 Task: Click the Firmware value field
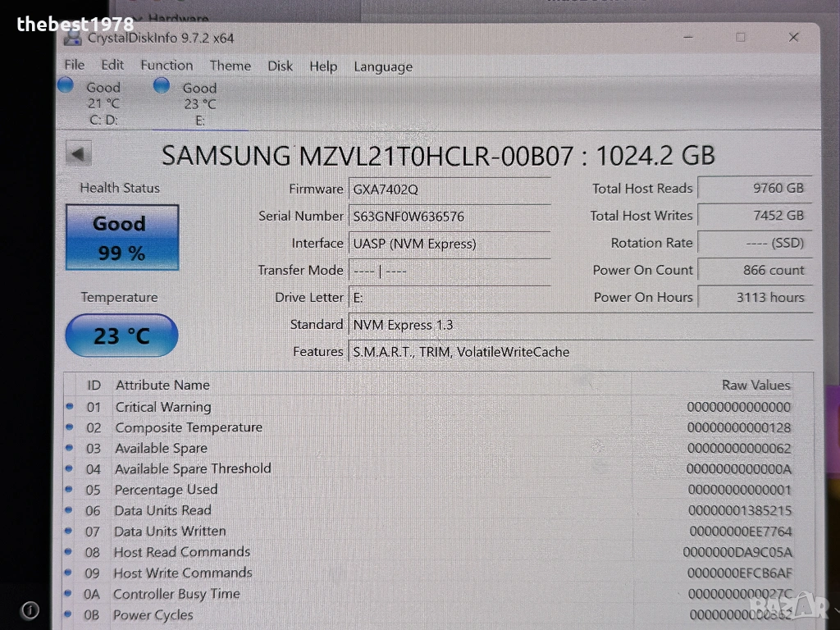[x=450, y=189]
